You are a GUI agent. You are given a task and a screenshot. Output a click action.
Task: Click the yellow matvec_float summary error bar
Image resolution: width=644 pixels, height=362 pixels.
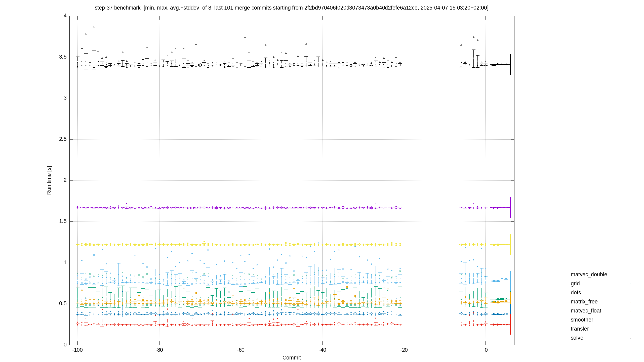[500, 244]
